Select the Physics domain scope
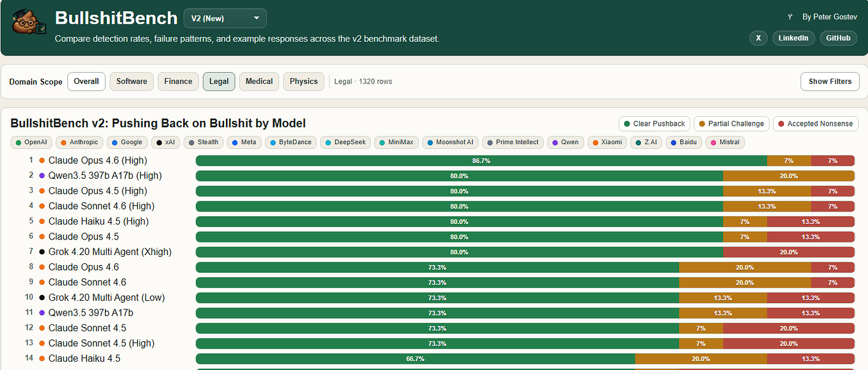This screenshot has width=868, height=370. (x=304, y=82)
